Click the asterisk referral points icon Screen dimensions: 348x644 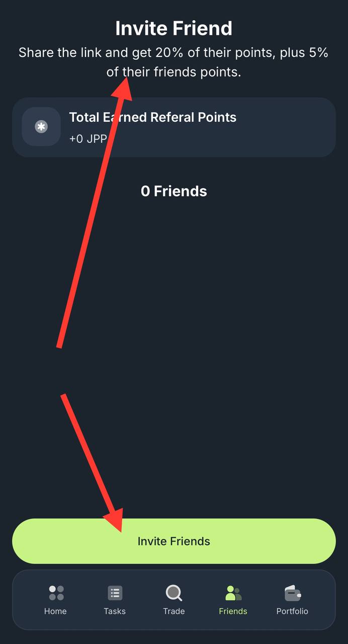(x=41, y=127)
